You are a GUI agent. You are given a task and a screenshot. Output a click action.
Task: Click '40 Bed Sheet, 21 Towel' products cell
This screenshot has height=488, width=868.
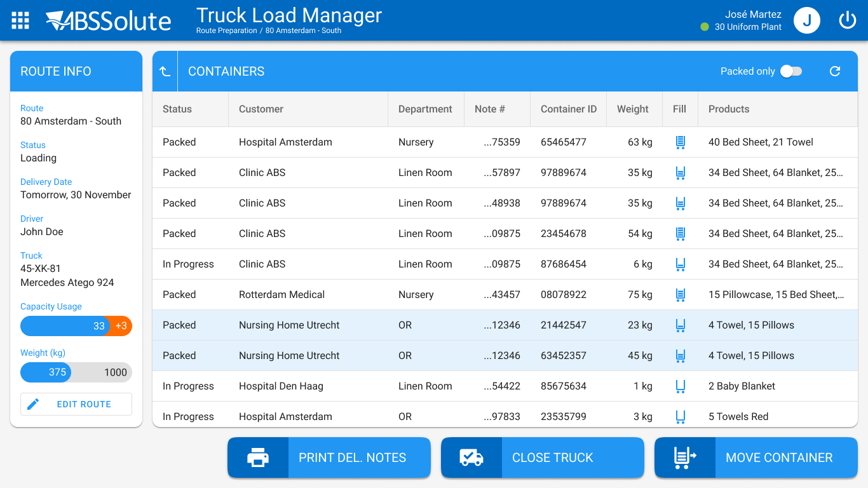(761, 142)
